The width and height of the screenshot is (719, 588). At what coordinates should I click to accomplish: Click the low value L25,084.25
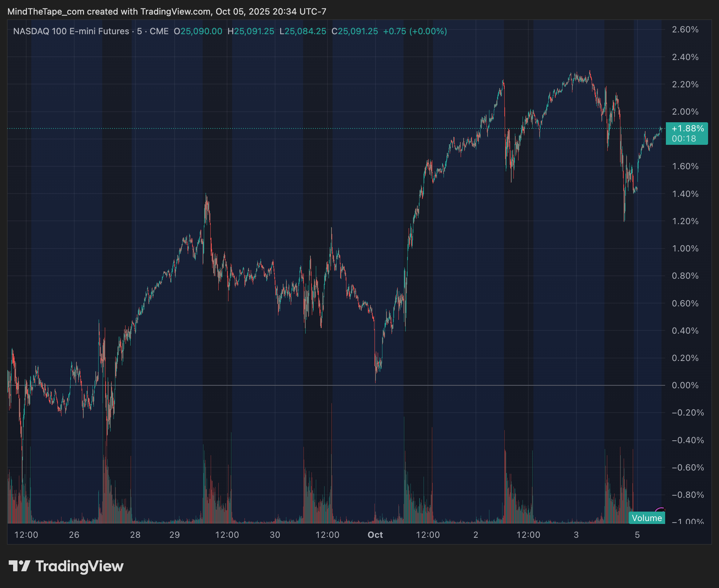tap(303, 31)
